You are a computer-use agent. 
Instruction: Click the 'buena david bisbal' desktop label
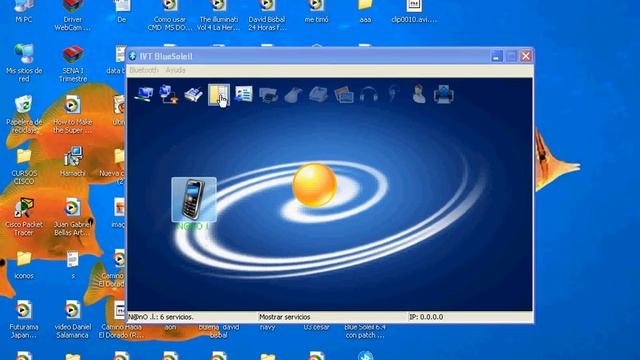[219, 331]
